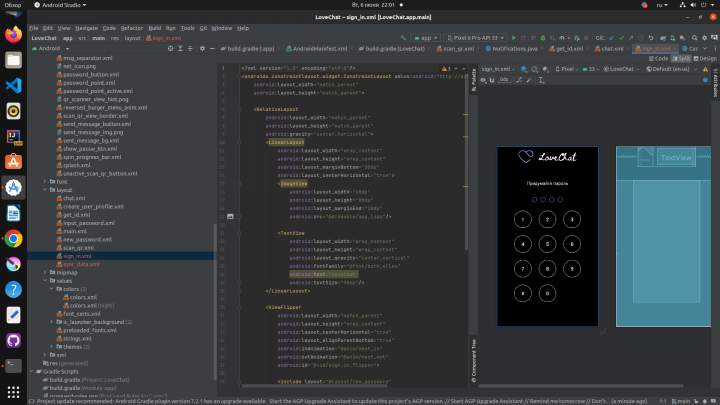Click the preview horizontal scrollbar
720x405 pixels.
(581, 386)
